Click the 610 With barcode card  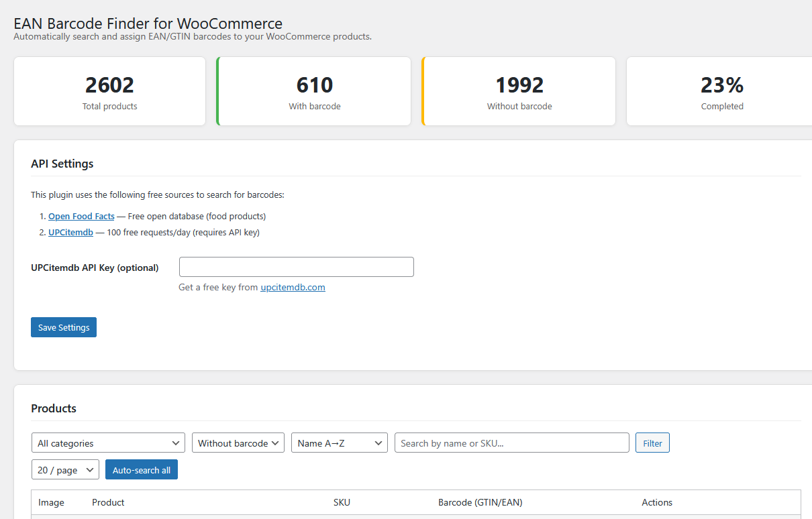[314, 91]
